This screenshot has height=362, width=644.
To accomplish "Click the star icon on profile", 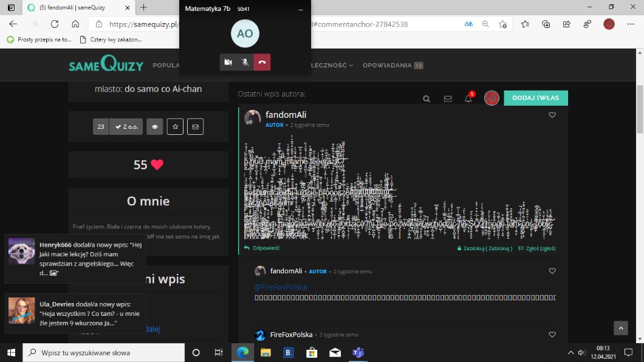I will click(x=175, y=127).
